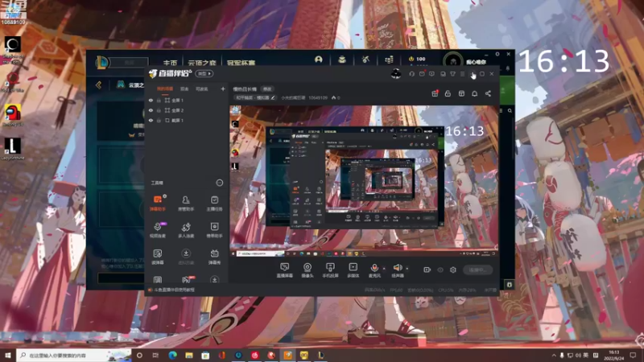
Task: Expand the 工具箱 more options circle button
Action: coord(219,183)
